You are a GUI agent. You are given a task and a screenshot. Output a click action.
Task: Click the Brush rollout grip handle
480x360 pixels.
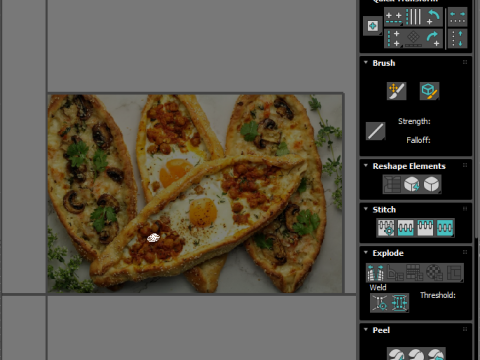(465, 62)
